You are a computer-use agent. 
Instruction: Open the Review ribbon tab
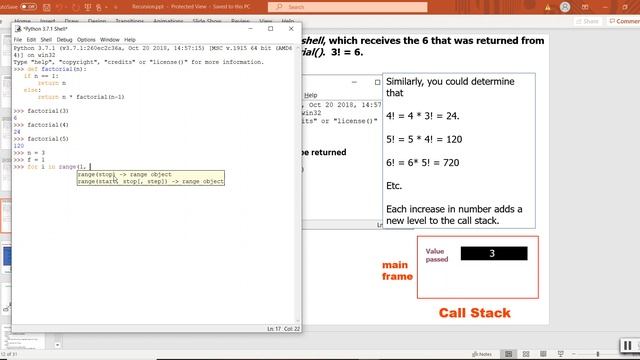coord(240,20)
